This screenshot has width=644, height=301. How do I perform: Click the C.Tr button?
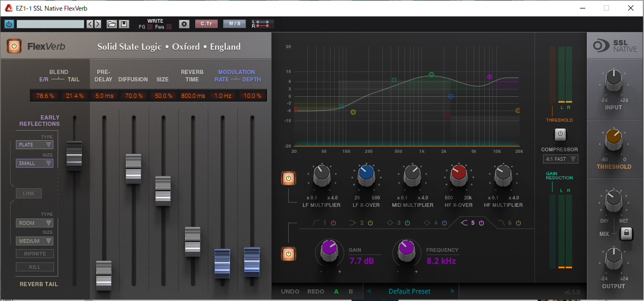[206, 24]
